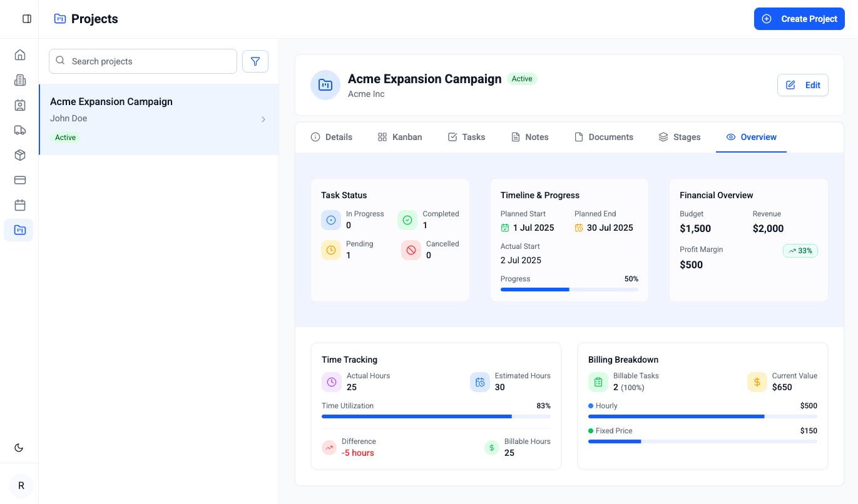Click the Edit project button
The width and height of the screenshot is (858, 504).
(x=802, y=85)
